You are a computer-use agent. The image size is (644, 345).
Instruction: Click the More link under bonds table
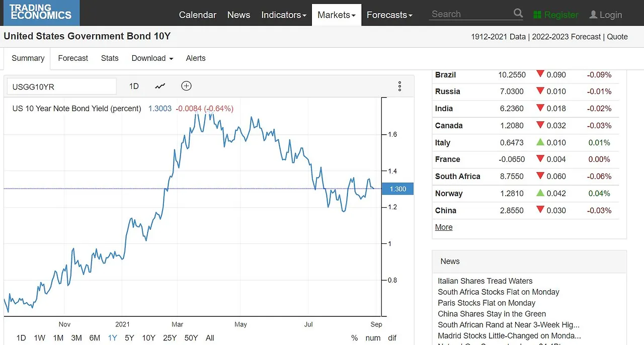(x=444, y=227)
